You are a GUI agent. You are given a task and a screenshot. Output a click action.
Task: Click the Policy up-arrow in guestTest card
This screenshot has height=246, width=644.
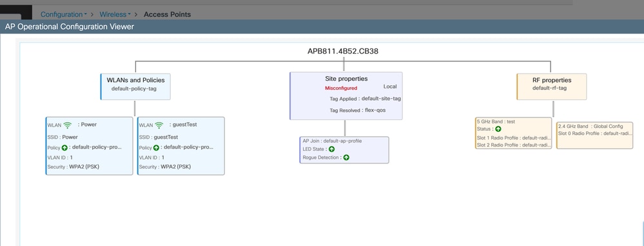156,148
